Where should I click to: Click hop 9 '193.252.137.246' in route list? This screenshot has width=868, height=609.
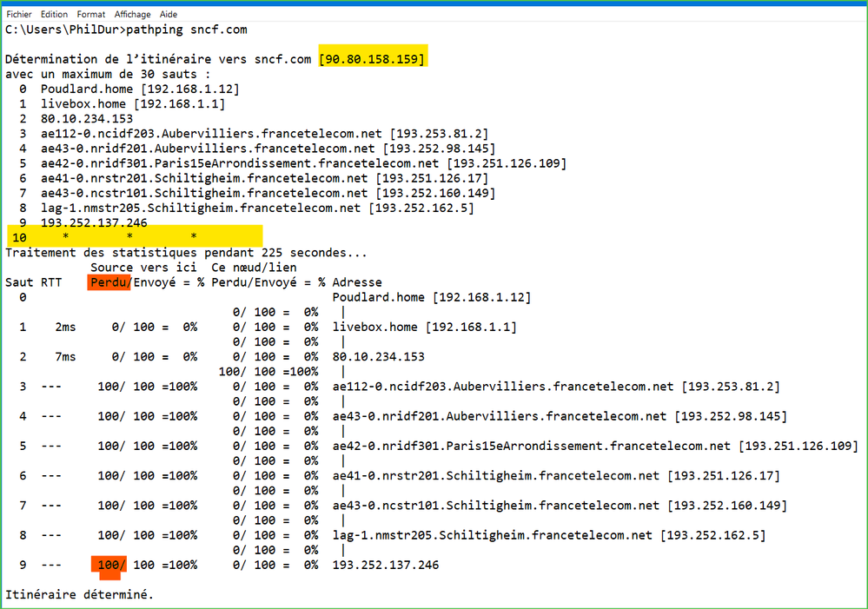click(x=94, y=222)
